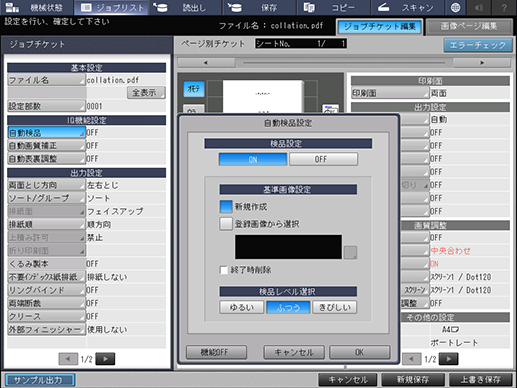Select ジョブチケット編集 editing mode
Viewport: 517px width, 388px height.
tap(380, 27)
